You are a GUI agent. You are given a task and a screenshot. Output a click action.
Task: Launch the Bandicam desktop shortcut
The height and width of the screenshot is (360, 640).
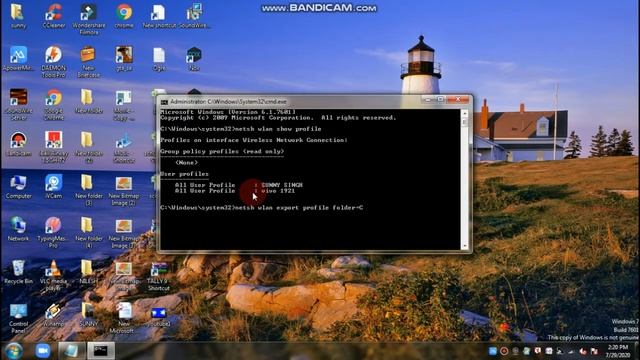click(18, 144)
